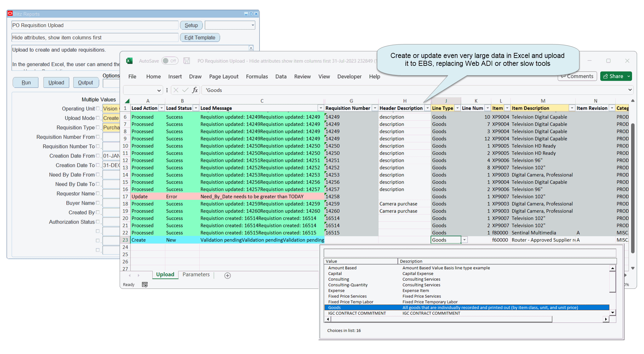Click the list box scroll right arrow
Image resolution: width=644 pixels, height=354 pixels.
pos(606,319)
